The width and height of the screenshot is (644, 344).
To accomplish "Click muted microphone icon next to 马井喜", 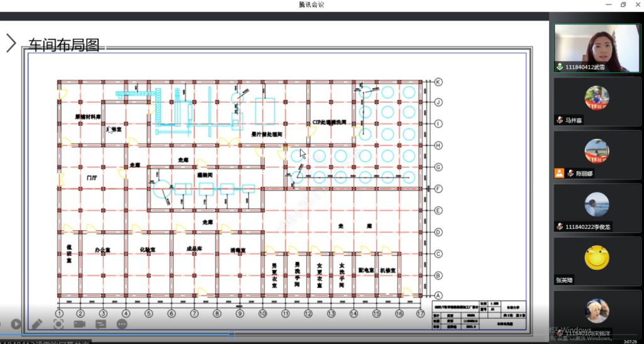I will pyautogui.click(x=559, y=120).
